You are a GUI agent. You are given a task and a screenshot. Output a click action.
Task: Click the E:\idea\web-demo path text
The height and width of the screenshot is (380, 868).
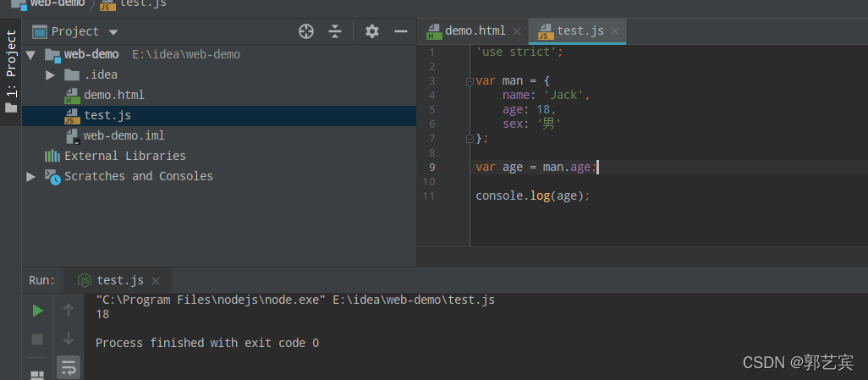[x=186, y=55]
